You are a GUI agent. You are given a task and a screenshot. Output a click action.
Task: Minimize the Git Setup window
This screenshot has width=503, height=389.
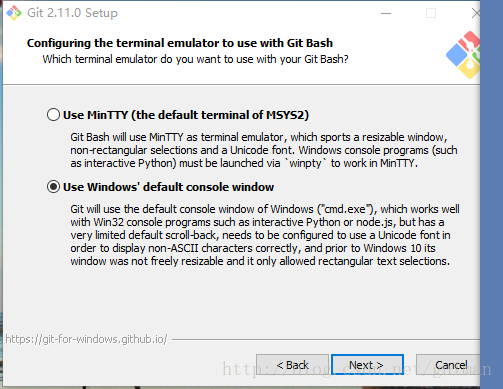click(x=386, y=13)
